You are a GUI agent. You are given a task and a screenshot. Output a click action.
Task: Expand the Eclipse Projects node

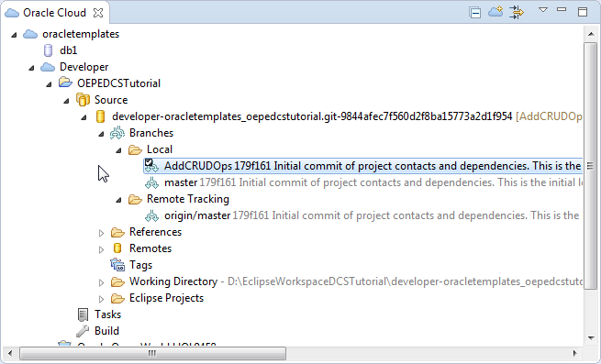point(101,299)
